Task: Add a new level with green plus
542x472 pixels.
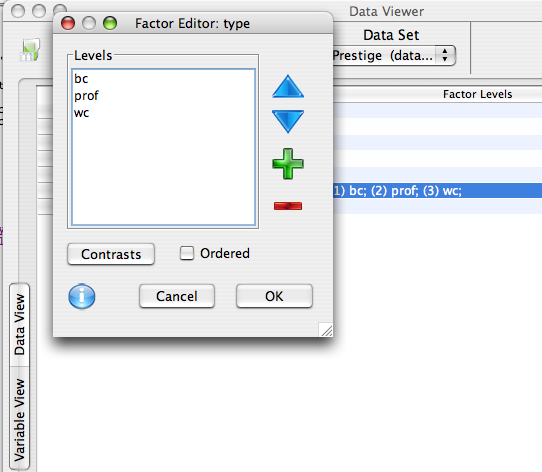Action: (288, 164)
